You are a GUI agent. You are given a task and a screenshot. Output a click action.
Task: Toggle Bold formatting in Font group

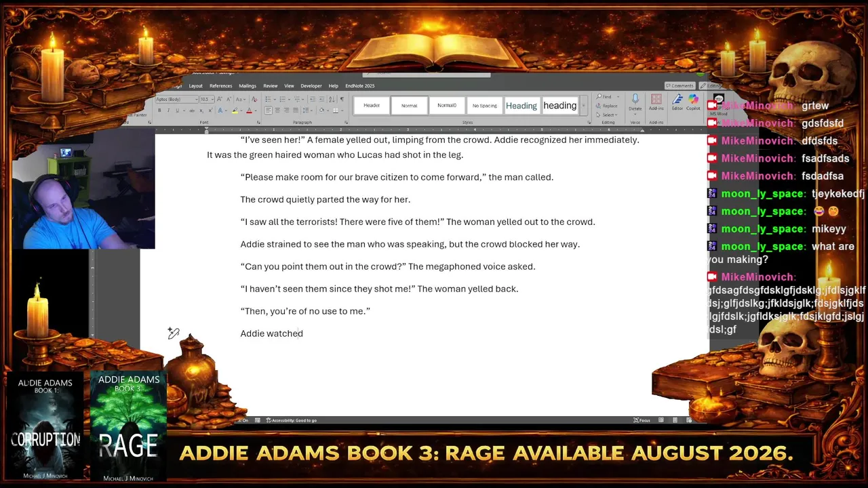point(159,110)
